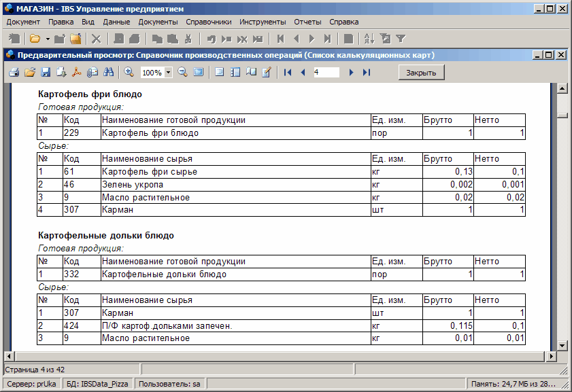Click code cell '229'

click(x=82, y=133)
